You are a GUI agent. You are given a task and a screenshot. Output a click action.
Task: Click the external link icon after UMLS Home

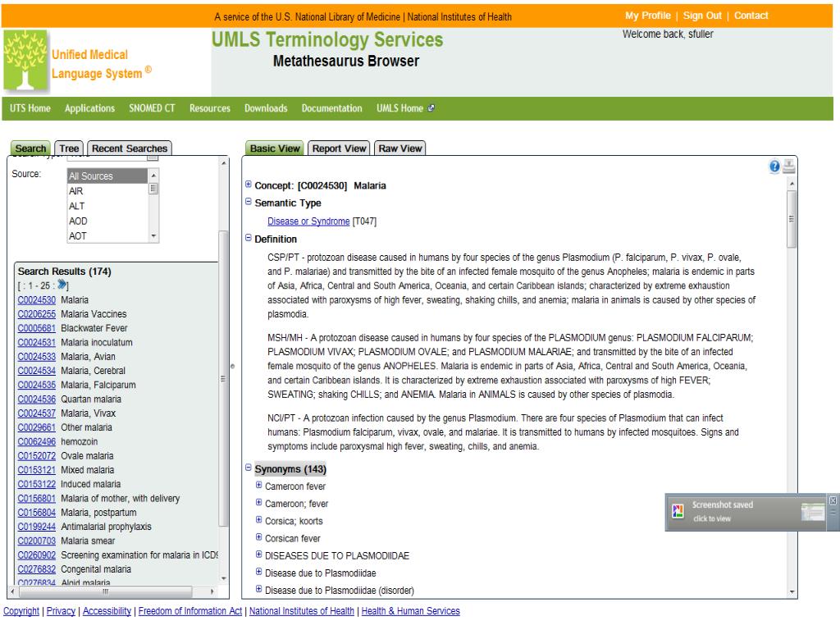point(431,108)
